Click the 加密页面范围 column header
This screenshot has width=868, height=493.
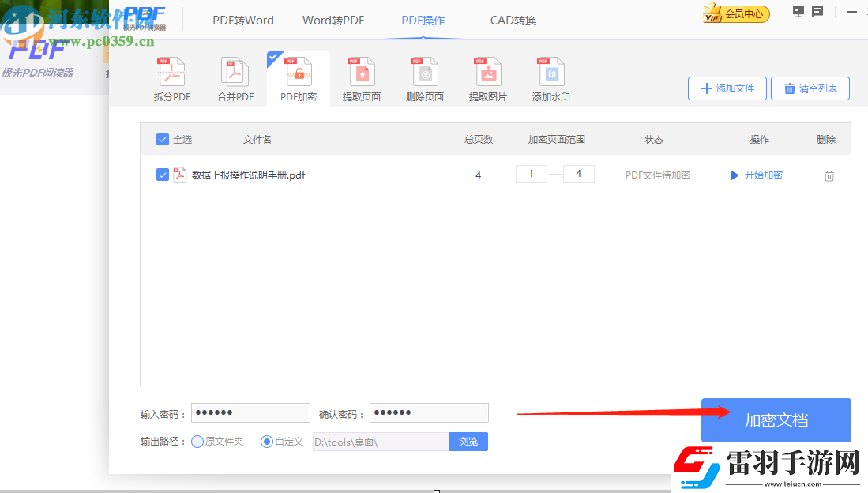click(556, 140)
